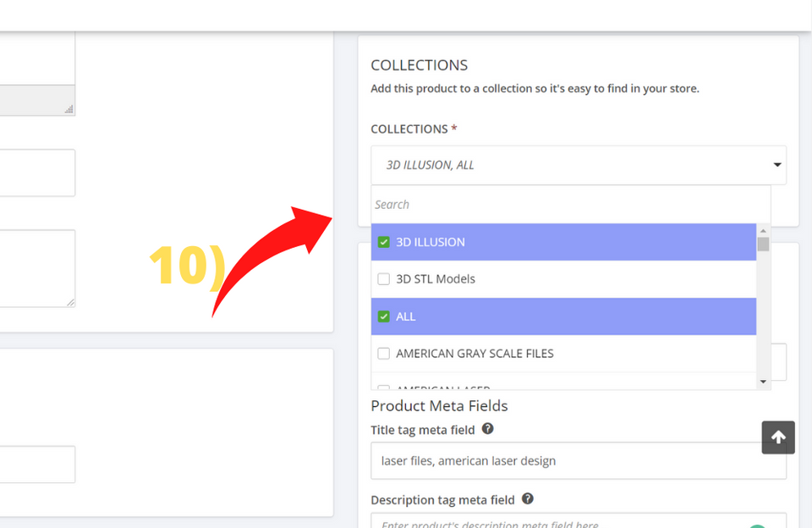Image resolution: width=812 pixels, height=528 pixels.
Task: Check the 3D STL Models collection checkbox
Action: 384,279
